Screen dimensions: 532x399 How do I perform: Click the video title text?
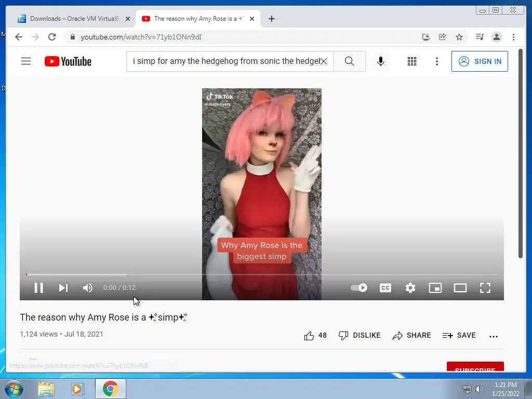click(103, 317)
